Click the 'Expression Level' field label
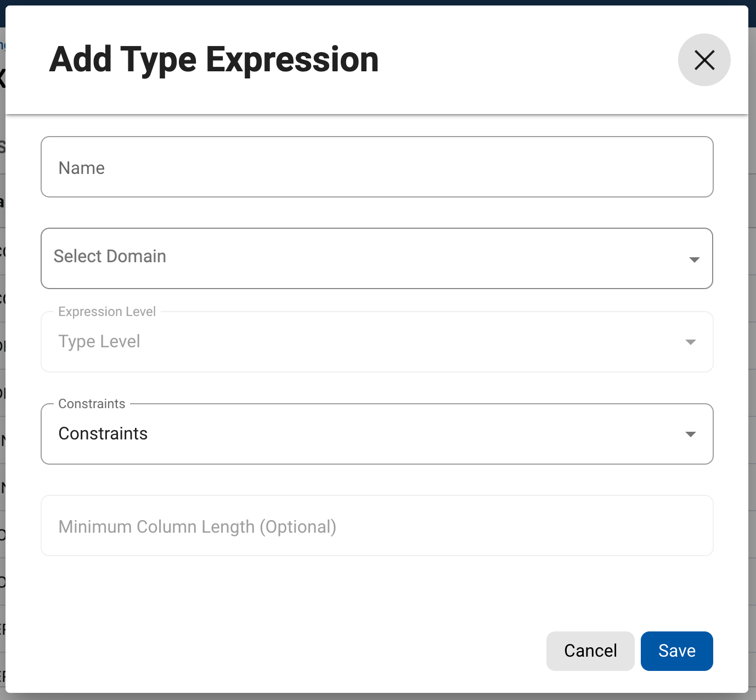This screenshot has width=756, height=700. point(107,312)
